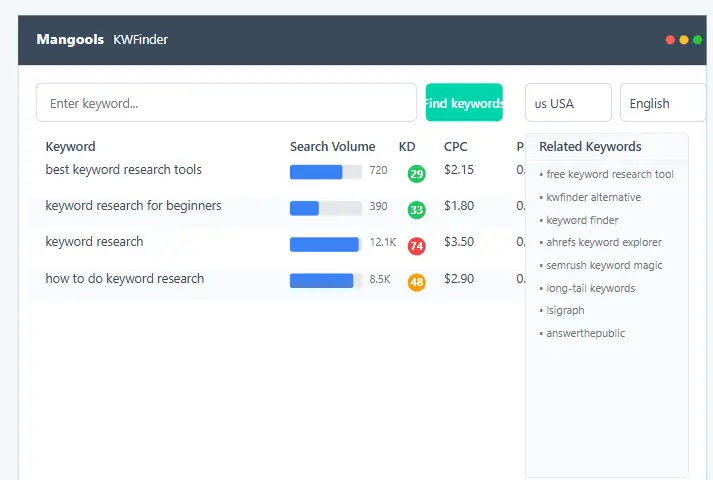This screenshot has height=480, width=713.
Task: Click the 720 search volume bar
Action: [x=326, y=172]
